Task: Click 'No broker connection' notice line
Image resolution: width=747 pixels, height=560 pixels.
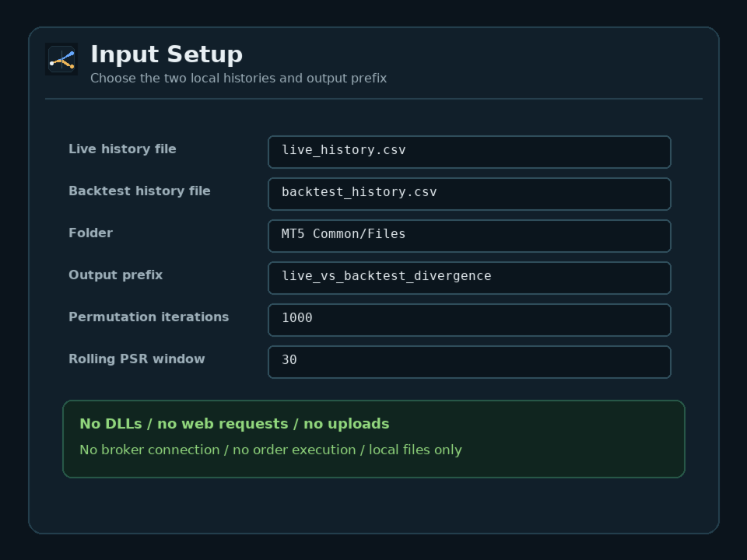Action: click(x=271, y=450)
